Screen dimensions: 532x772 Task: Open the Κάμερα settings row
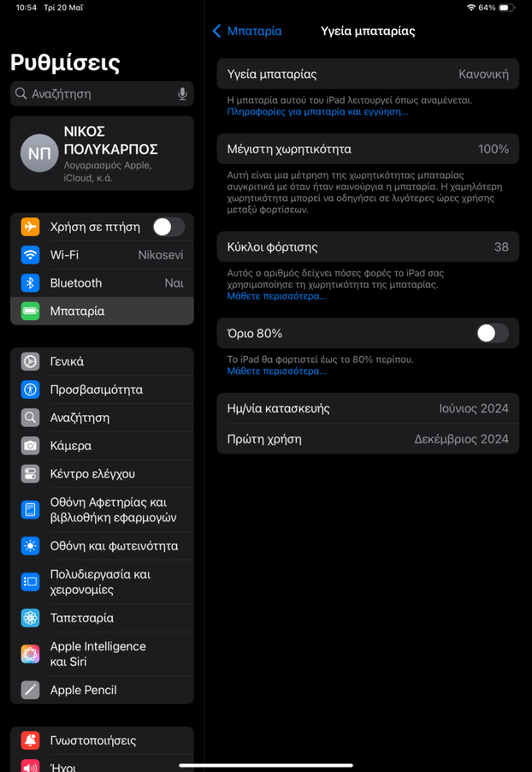[102, 445]
